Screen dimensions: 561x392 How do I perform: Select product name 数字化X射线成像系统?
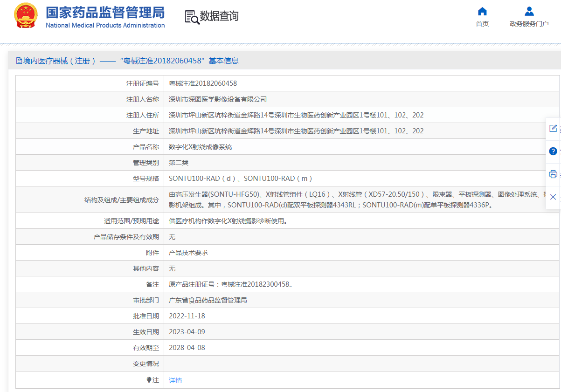pos(200,147)
